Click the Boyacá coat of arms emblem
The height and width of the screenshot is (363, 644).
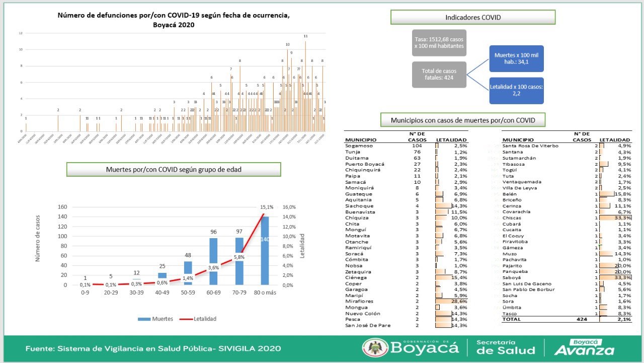pos(373,348)
